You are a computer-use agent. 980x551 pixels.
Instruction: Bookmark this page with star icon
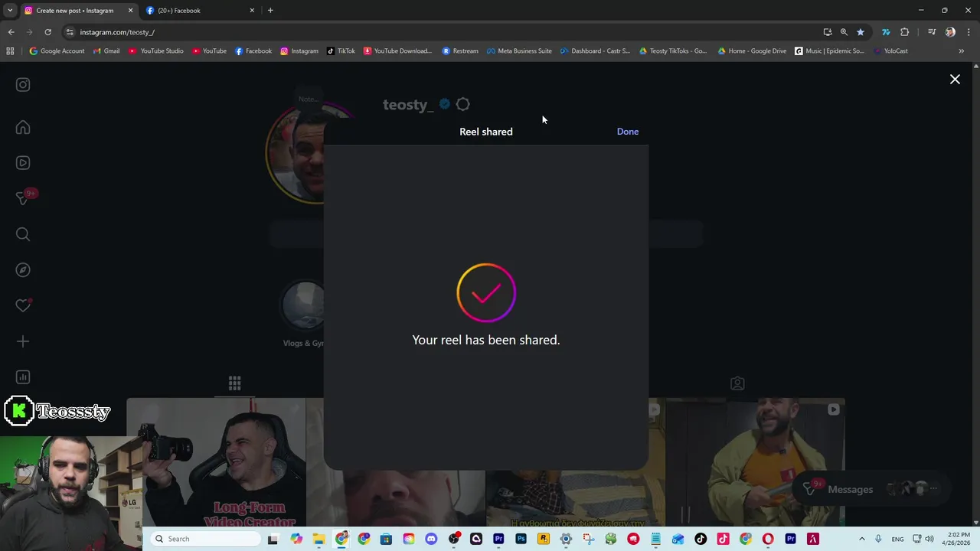click(x=861, y=32)
